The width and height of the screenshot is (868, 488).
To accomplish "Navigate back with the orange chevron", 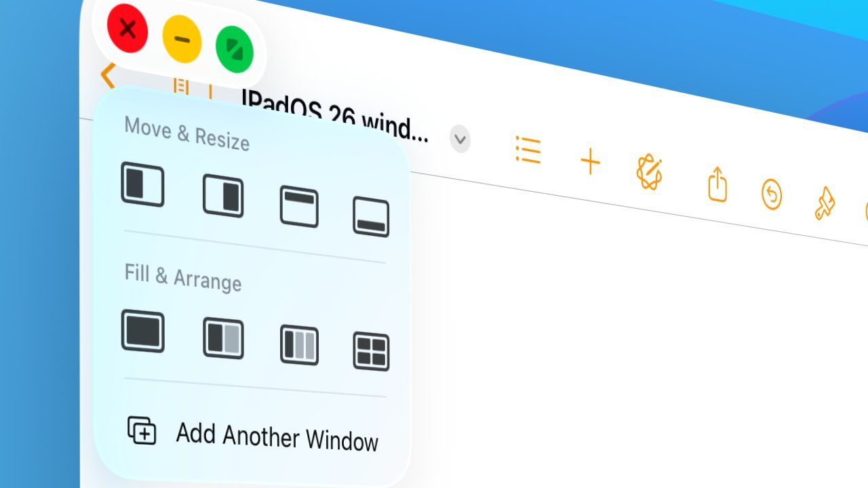I will 108,75.
